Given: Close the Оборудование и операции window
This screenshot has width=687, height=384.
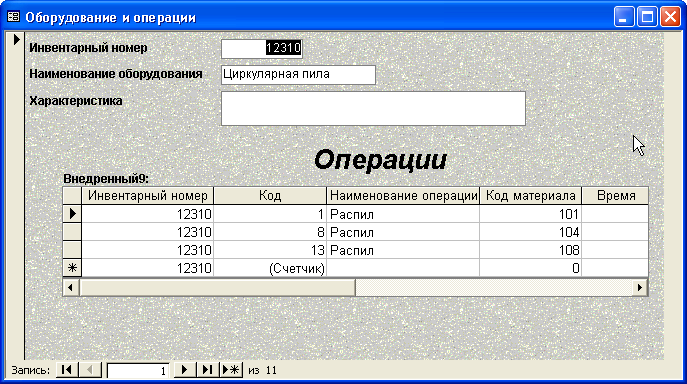Looking at the screenshot, I should point(670,18).
